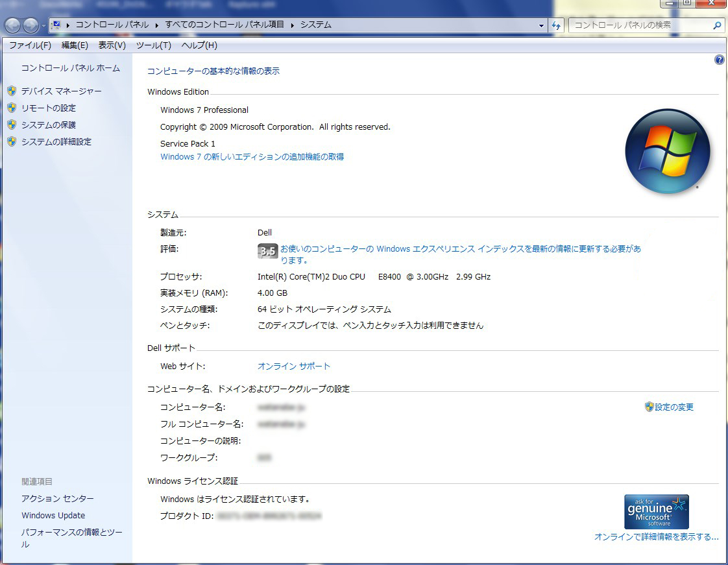Click the 4.00 GB memory value
Screen dimensions: 728x565
pyautogui.click(x=273, y=293)
